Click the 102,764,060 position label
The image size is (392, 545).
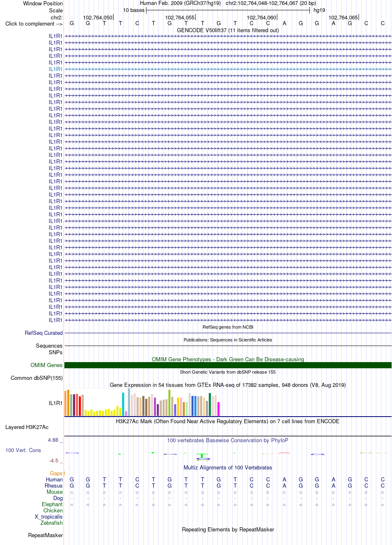click(261, 18)
